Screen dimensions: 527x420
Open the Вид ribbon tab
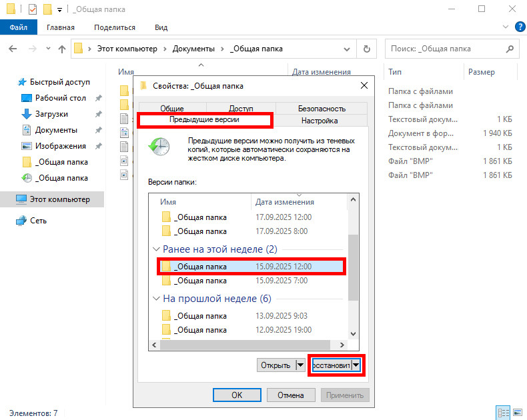[161, 27]
